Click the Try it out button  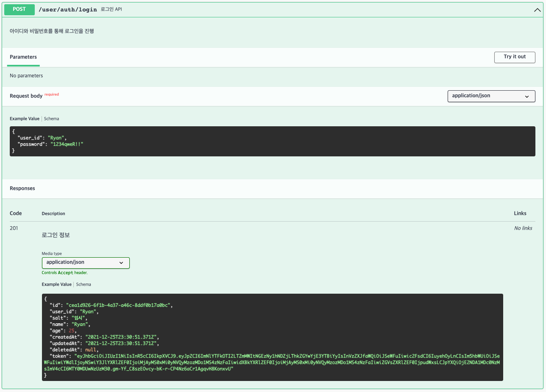point(515,57)
